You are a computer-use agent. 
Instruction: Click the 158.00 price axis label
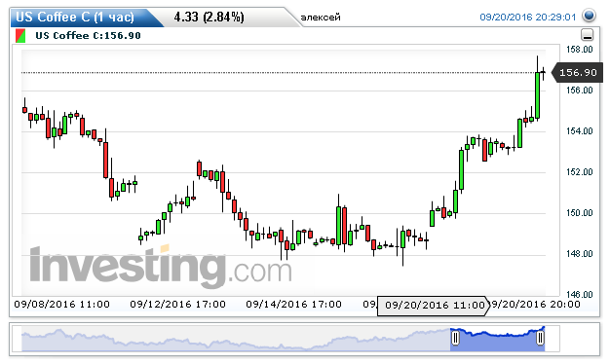[x=579, y=50]
